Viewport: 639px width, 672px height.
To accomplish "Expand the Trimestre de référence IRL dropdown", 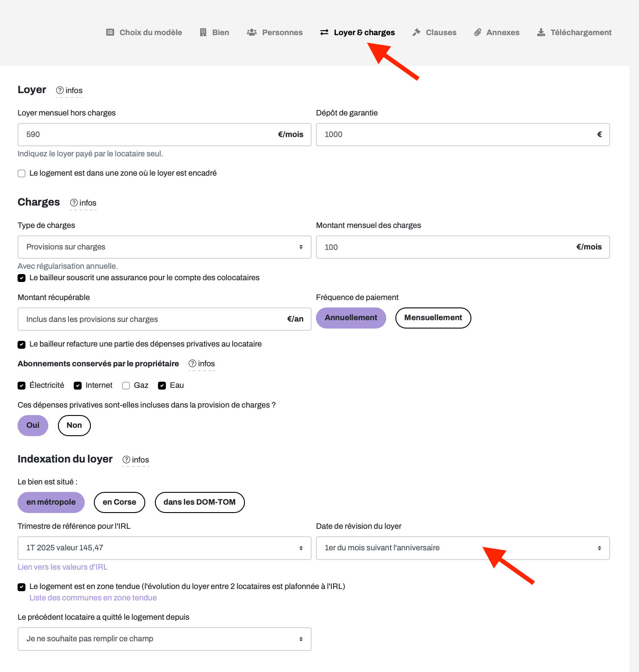I will (x=165, y=548).
